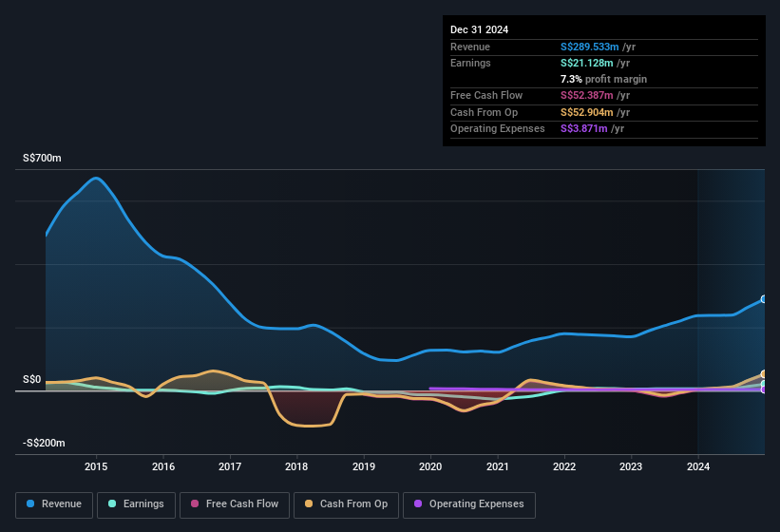
Task: Click the Operating Expenses tooltip label
Action: 498,129
